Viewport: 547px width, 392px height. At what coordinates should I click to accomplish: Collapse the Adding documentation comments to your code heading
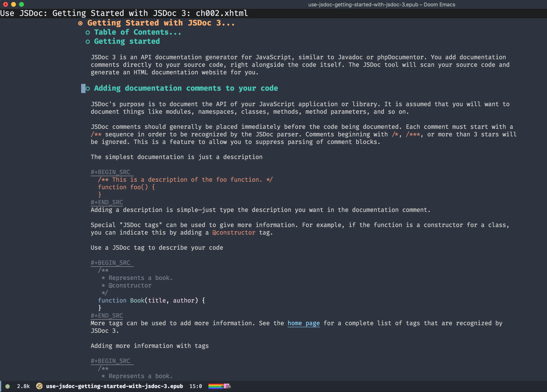click(x=186, y=88)
